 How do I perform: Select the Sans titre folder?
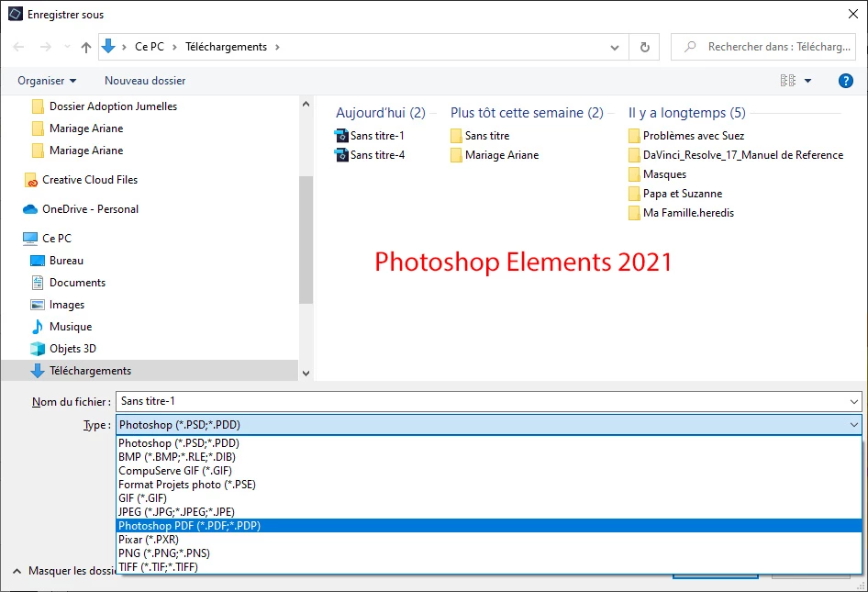480,136
